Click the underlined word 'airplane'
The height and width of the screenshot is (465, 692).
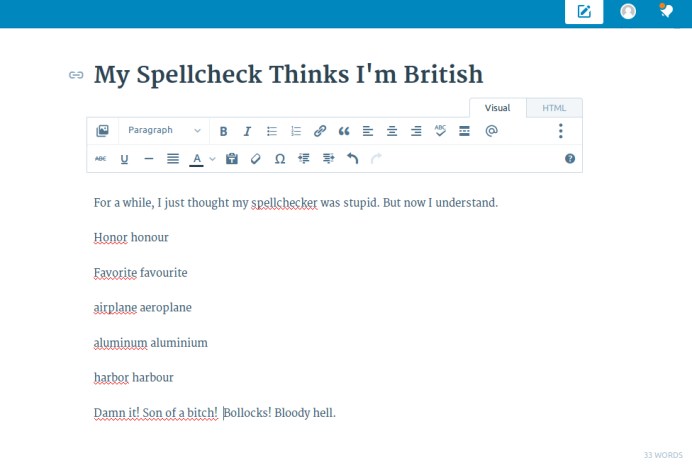pyautogui.click(x=115, y=308)
